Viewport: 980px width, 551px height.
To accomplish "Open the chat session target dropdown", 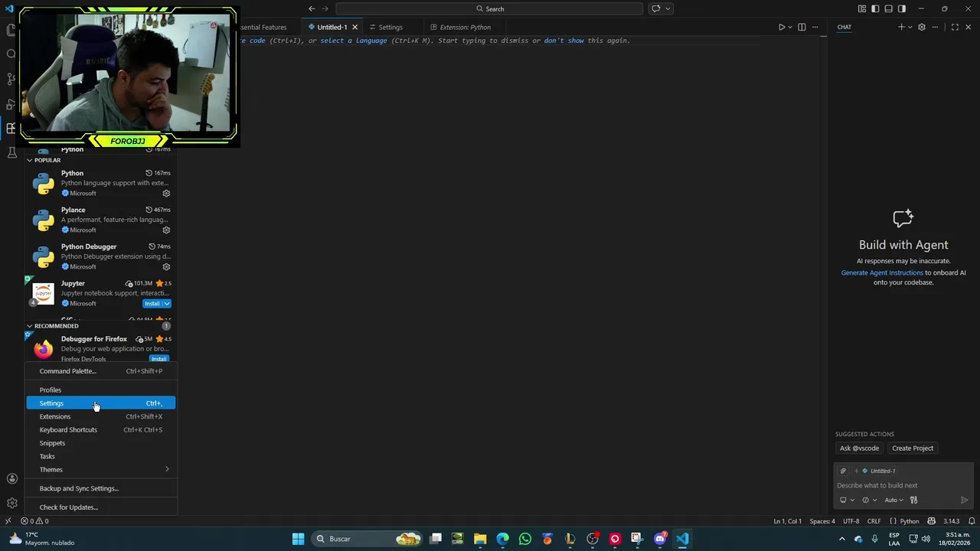I will pyautogui.click(x=846, y=500).
